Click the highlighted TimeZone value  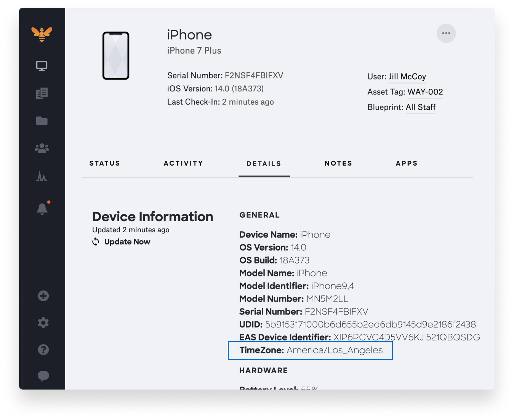pos(334,350)
